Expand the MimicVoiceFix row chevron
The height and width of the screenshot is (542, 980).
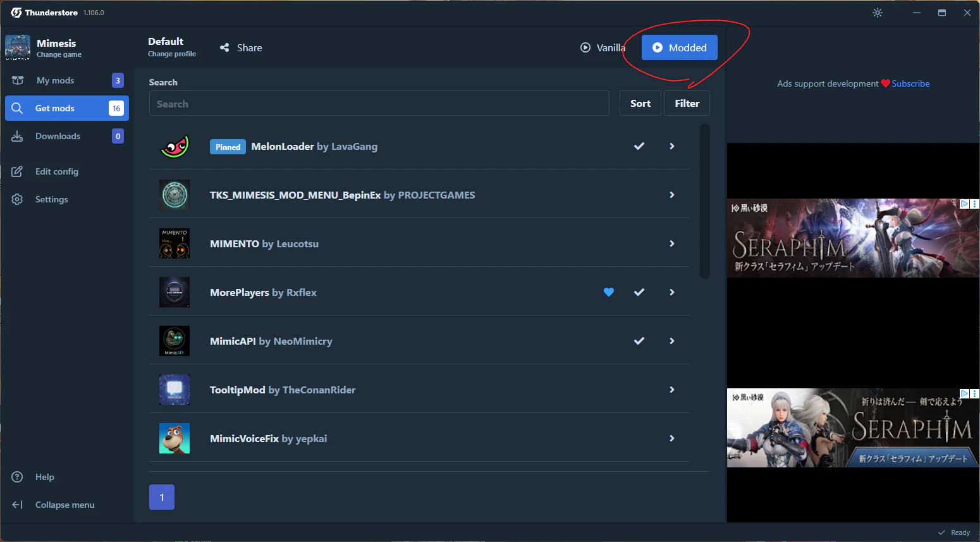pyautogui.click(x=672, y=438)
